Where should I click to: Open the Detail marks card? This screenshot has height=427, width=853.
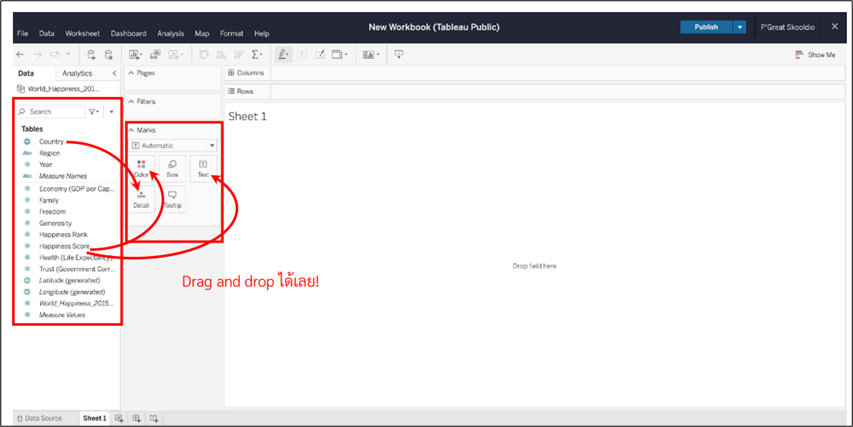click(x=141, y=199)
